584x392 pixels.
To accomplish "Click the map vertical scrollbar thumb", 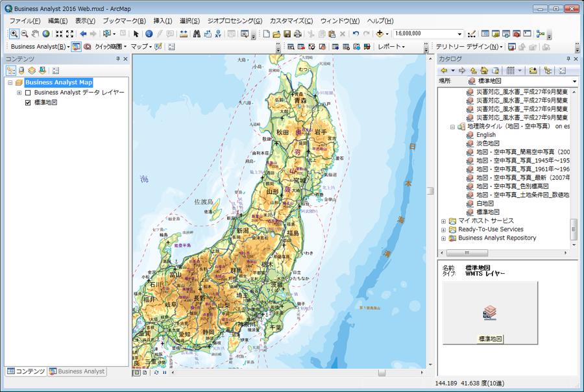I will pyautogui.click(x=430, y=191).
